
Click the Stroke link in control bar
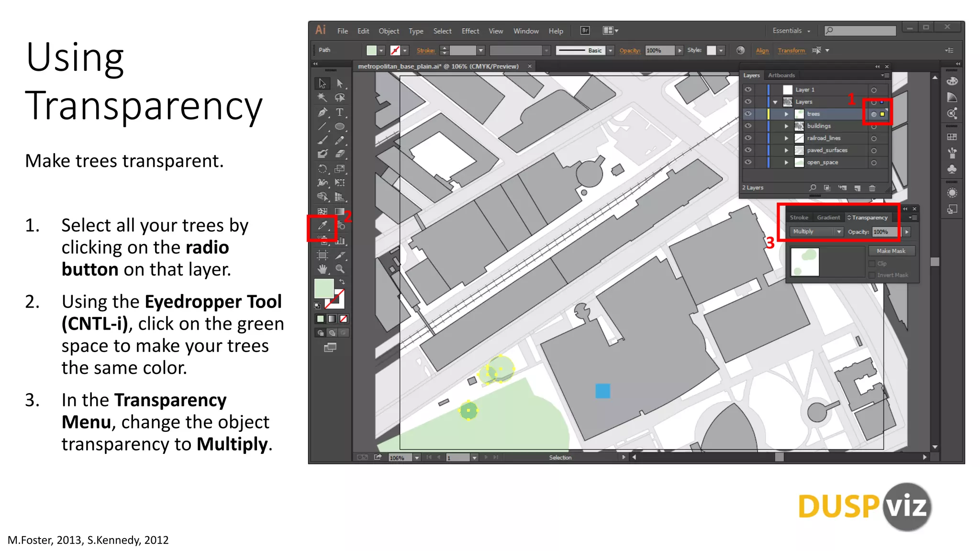pyautogui.click(x=425, y=50)
